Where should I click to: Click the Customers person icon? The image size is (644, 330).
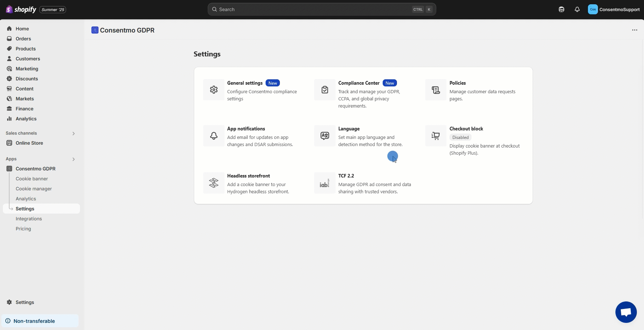(x=9, y=59)
